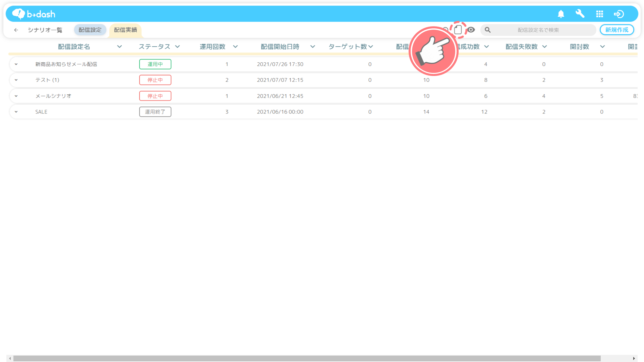Viewport: 644px width, 362px height.
Task: Open the 配信設定名 column dropdown
Action: tap(119, 47)
